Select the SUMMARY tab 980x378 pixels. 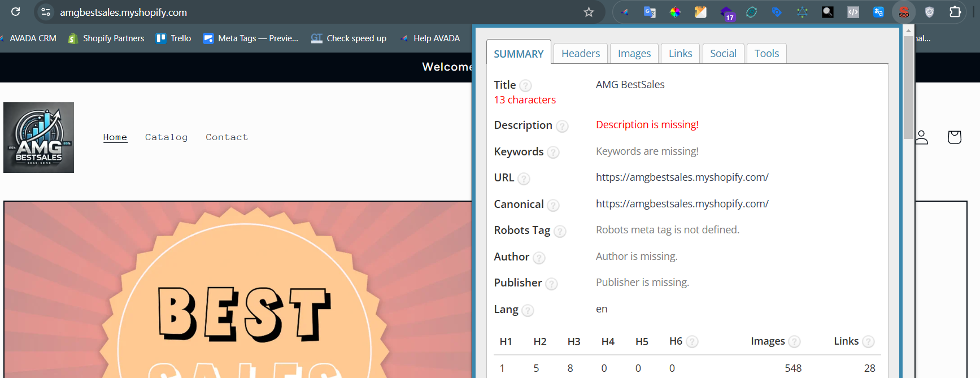(x=519, y=54)
